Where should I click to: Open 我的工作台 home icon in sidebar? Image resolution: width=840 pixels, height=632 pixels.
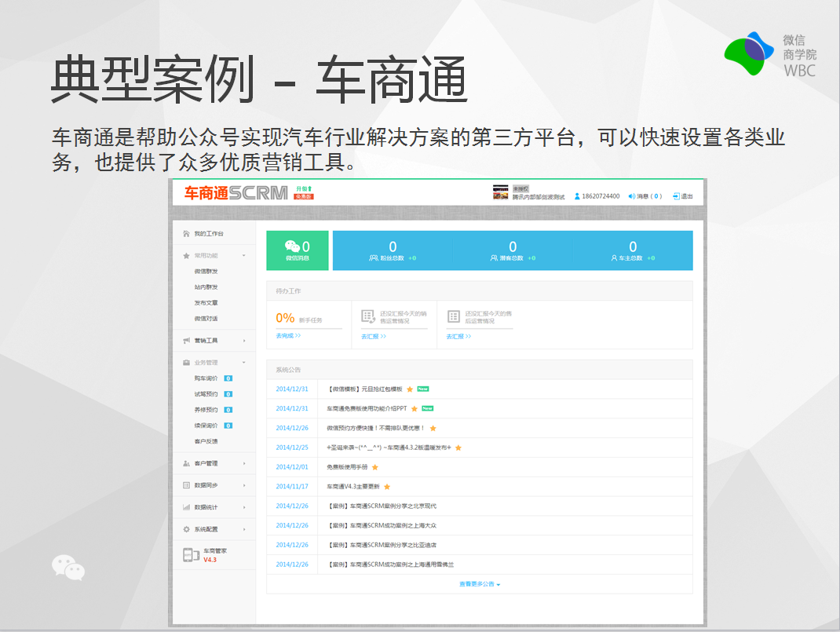186,233
